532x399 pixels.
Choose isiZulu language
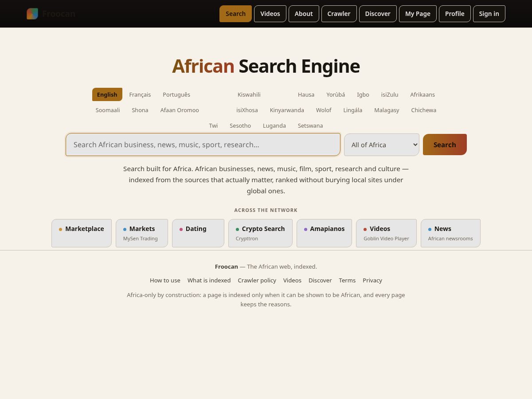tap(390, 94)
